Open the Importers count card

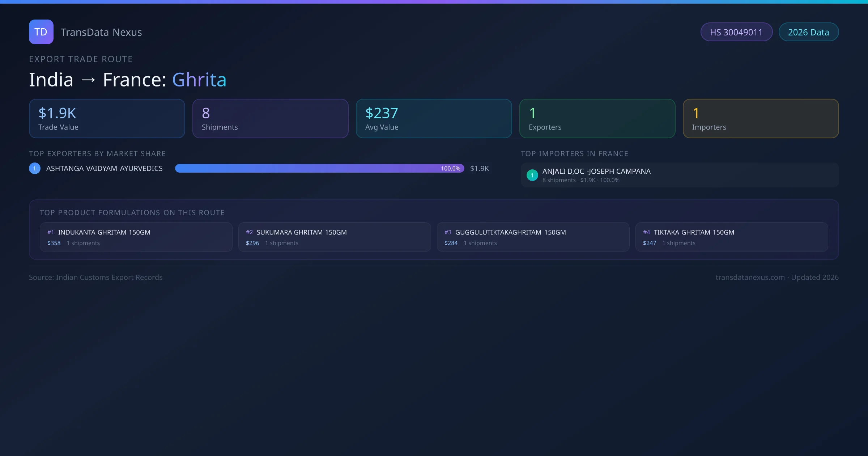click(x=761, y=119)
